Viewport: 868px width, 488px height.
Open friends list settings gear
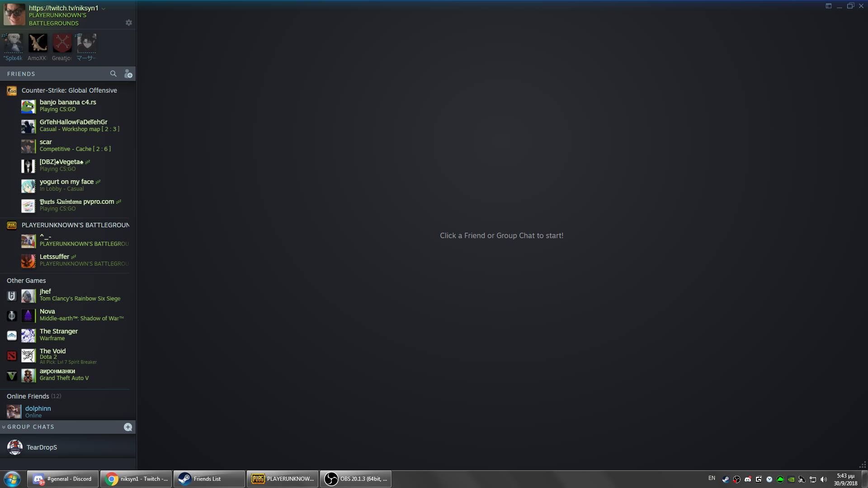point(129,23)
